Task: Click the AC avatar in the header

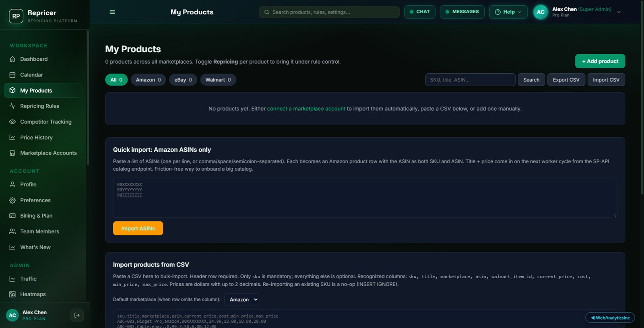Action: (541, 12)
